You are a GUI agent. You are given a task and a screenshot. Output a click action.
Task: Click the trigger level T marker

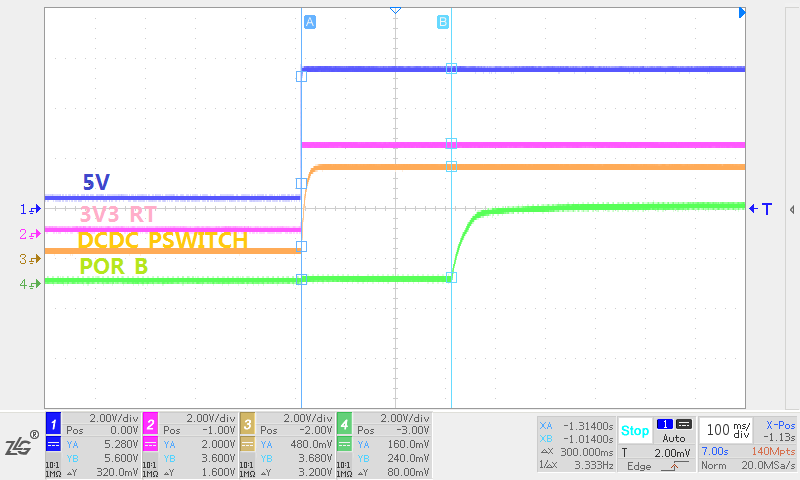[x=761, y=209]
